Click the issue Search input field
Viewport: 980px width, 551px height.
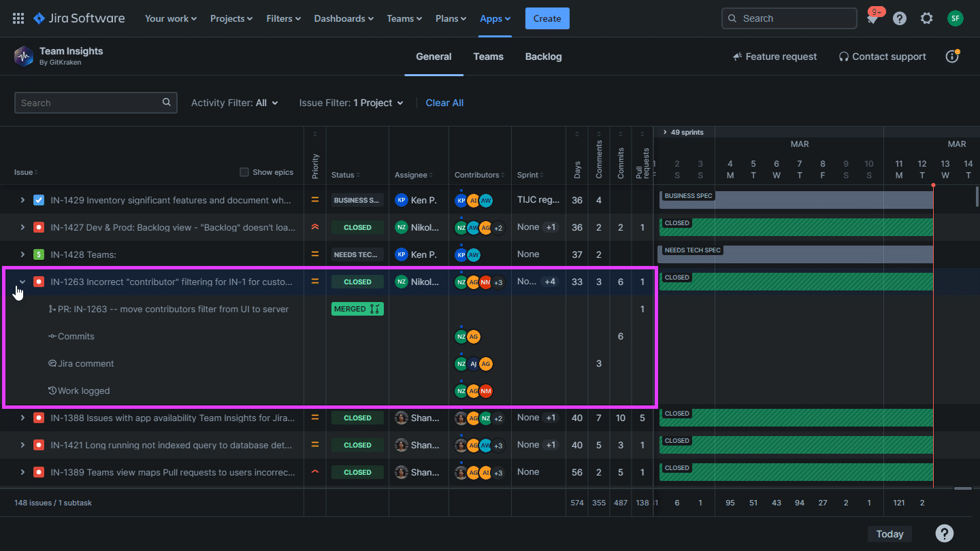coord(96,103)
